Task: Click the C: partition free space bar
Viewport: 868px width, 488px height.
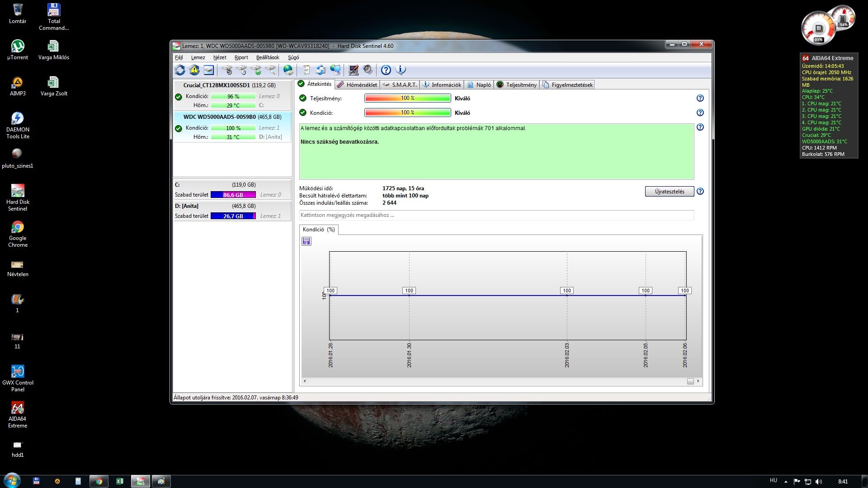Action: click(233, 195)
